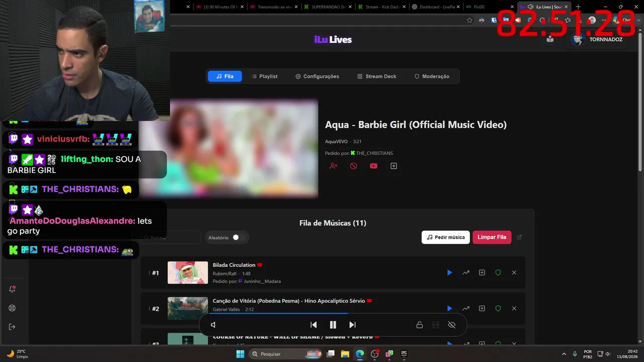Switch to the Stream Deck tab
The image size is (644, 362).
377,76
